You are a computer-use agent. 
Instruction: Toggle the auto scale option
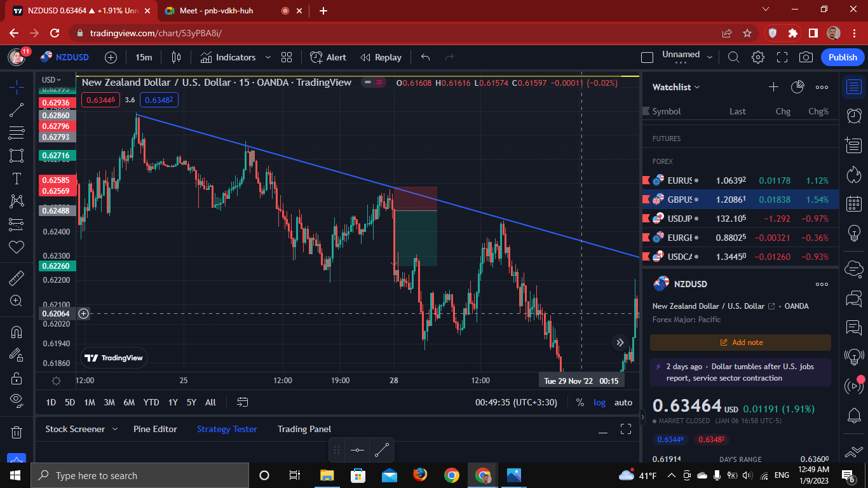click(x=623, y=402)
